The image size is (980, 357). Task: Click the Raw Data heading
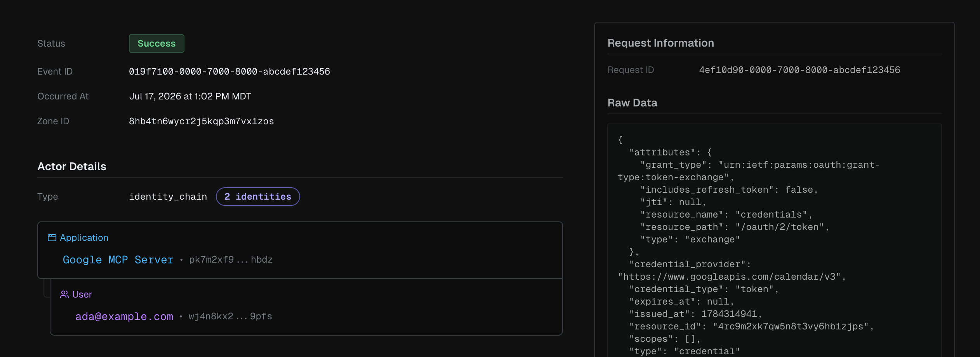[x=632, y=103]
